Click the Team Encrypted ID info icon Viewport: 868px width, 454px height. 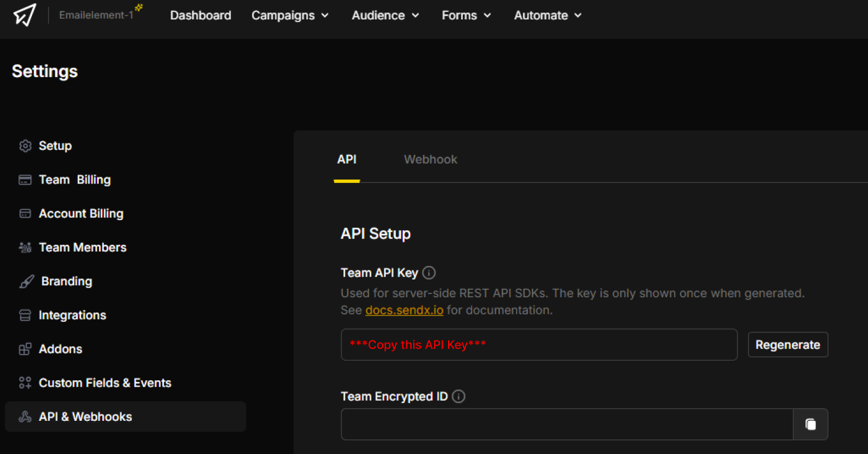click(x=458, y=396)
